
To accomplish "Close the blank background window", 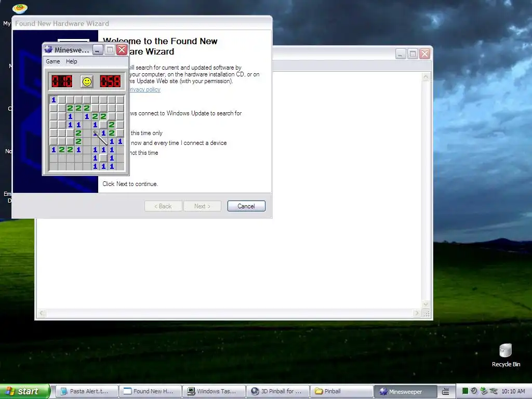I will (424, 54).
